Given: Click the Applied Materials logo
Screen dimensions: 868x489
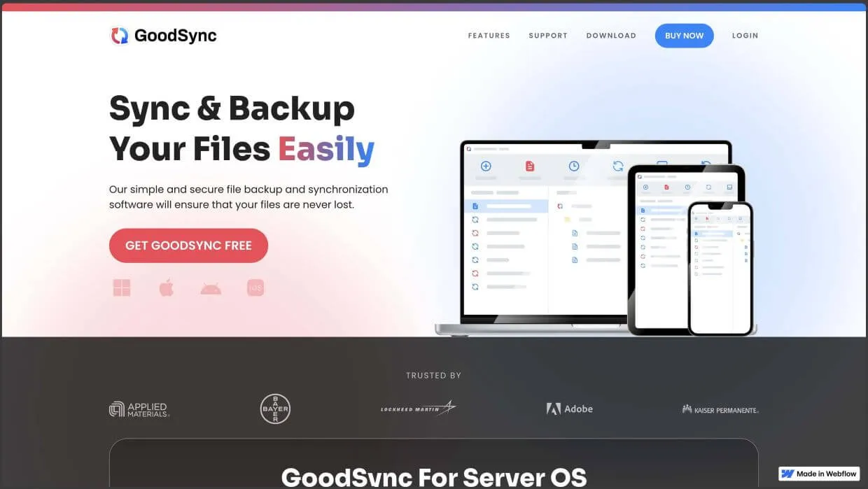Looking at the screenshot, I should [139, 409].
